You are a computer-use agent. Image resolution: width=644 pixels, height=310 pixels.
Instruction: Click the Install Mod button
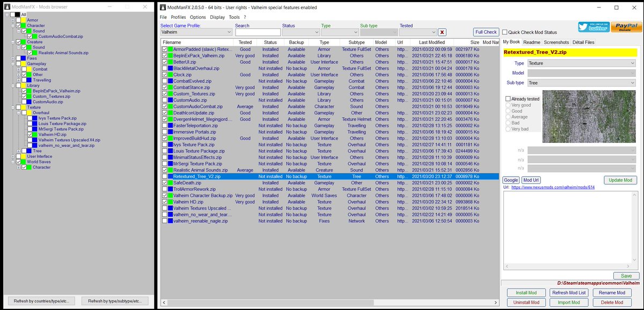pyautogui.click(x=526, y=293)
